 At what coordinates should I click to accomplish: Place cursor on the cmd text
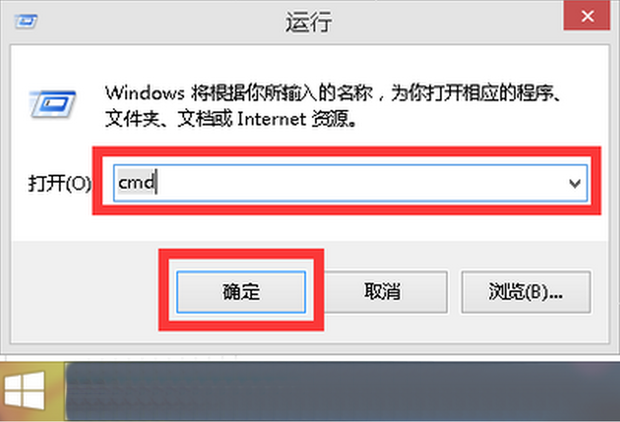136,183
